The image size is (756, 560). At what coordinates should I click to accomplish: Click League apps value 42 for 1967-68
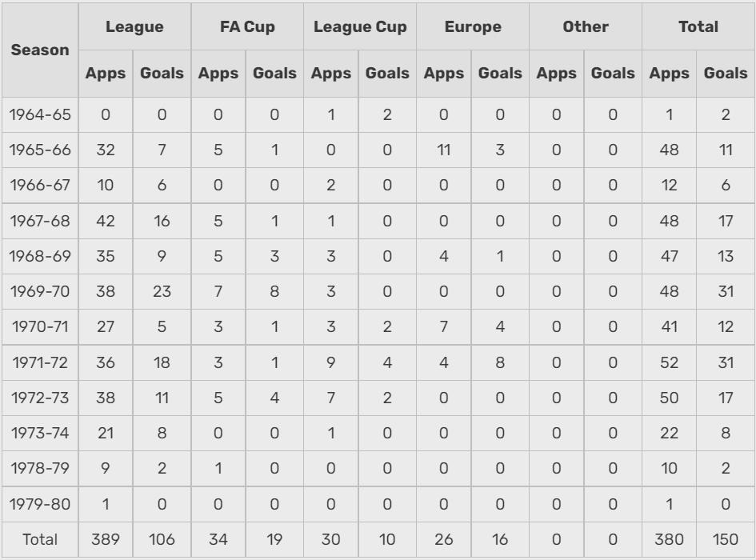pyautogui.click(x=106, y=221)
